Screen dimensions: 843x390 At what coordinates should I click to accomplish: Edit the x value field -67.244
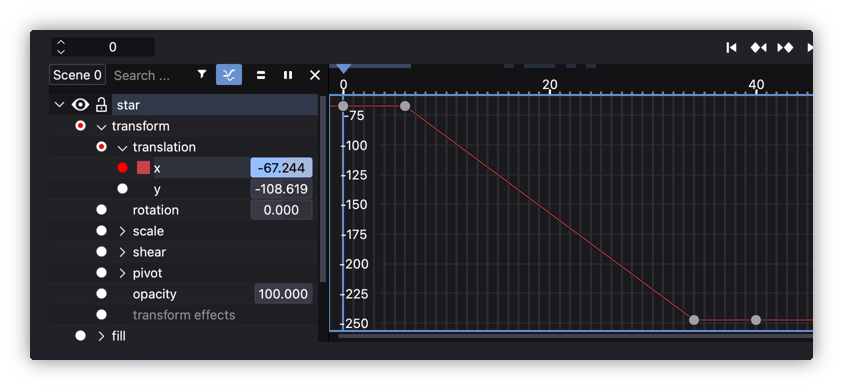click(281, 168)
